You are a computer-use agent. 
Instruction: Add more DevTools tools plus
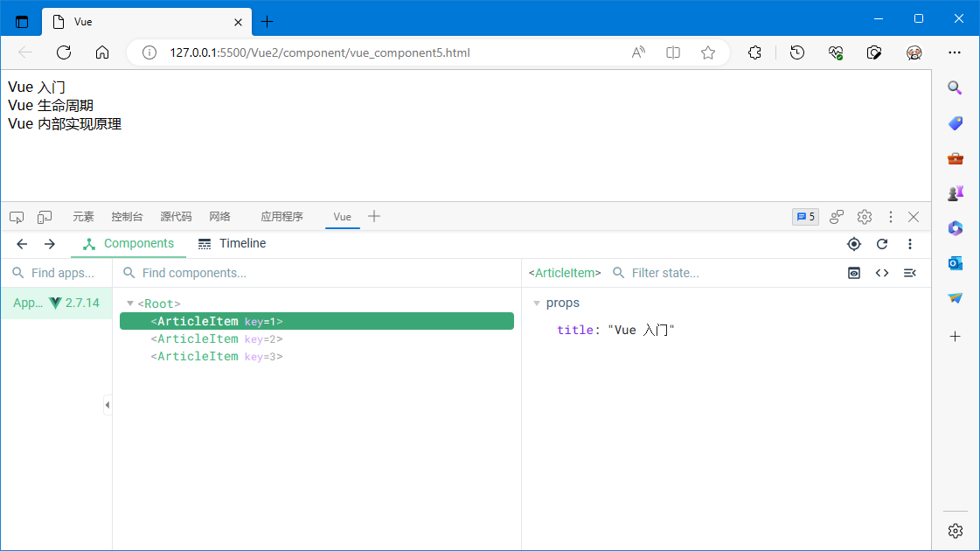tap(374, 216)
